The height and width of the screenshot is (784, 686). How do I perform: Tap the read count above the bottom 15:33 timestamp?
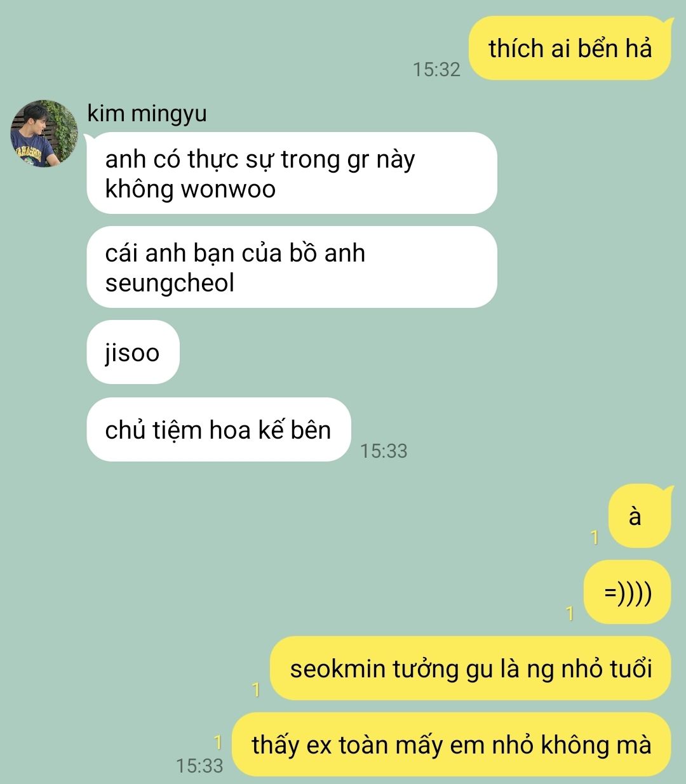click(218, 742)
